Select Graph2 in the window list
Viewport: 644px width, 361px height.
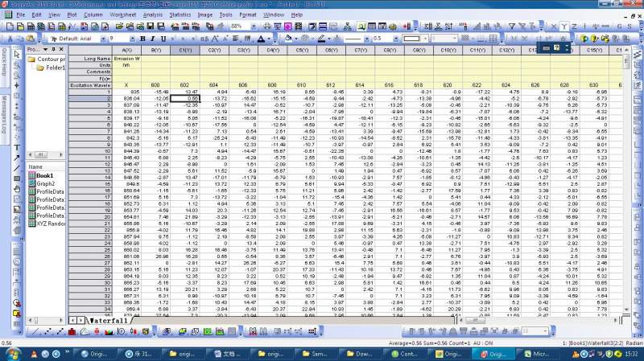(42, 184)
